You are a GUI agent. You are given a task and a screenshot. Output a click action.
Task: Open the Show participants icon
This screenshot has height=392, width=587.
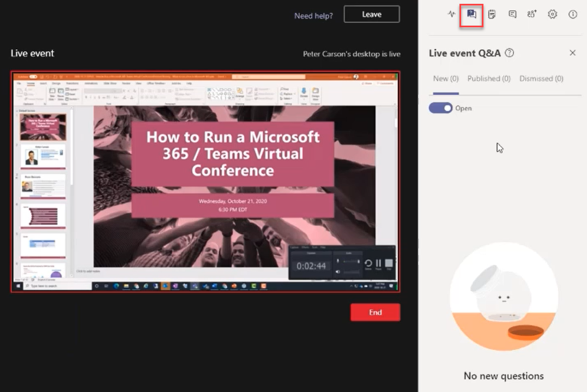pyautogui.click(x=532, y=14)
